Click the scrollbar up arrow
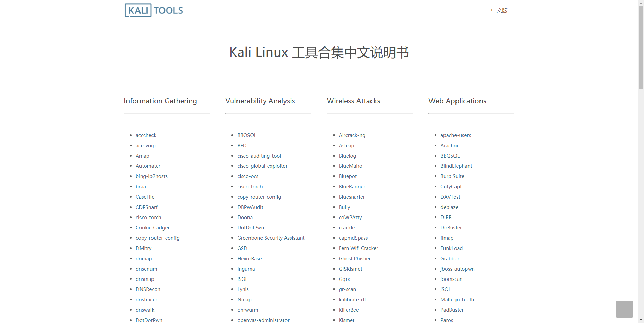This screenshot has height=323, width=644. click(x=641, y=2)
